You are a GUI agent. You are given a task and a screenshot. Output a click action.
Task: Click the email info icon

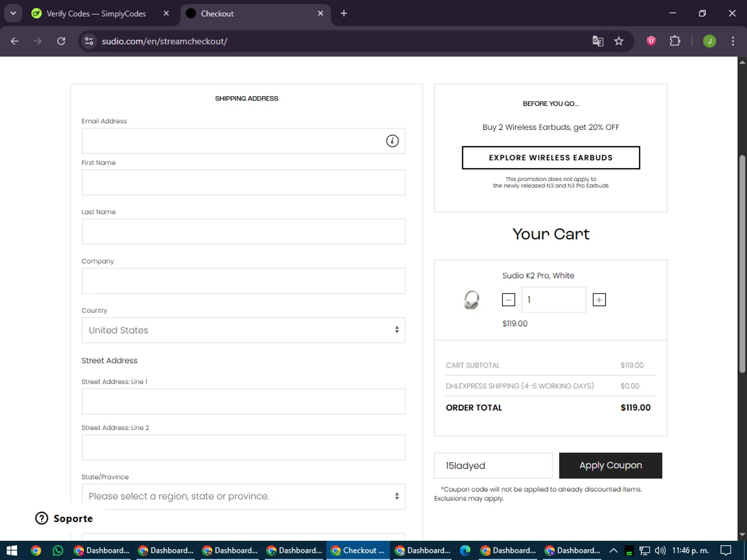coord(392,141)
